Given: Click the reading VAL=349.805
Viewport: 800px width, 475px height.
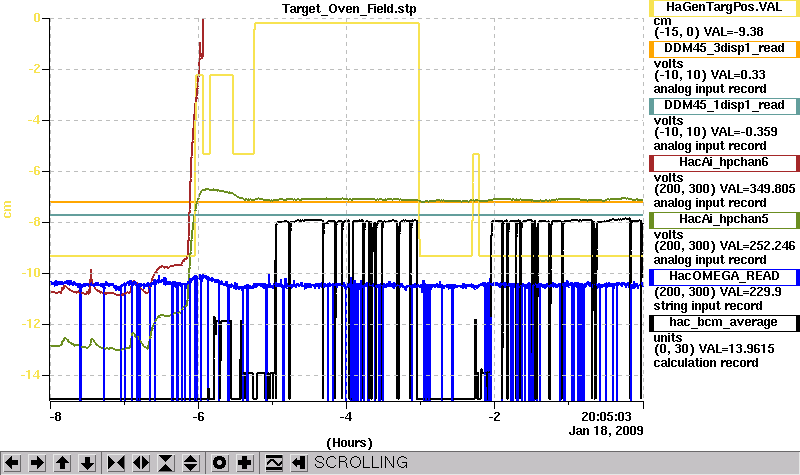Looking at the screenshot, I should [x=760, y=189].
